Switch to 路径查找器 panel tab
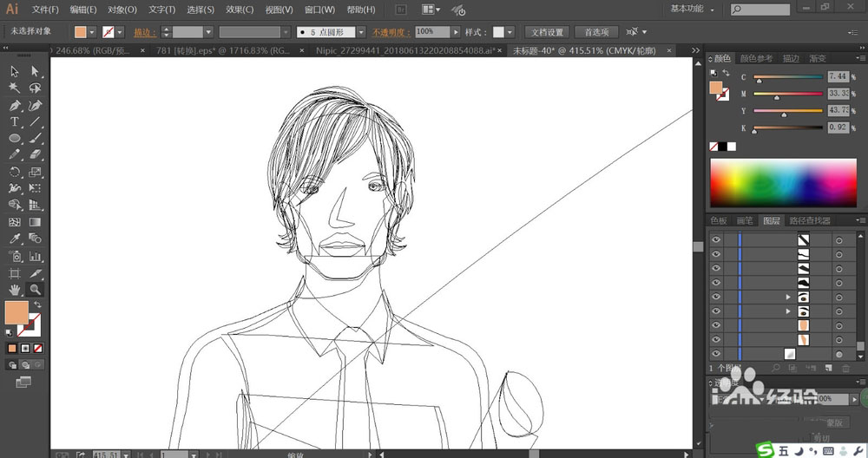This screenshot has height=458, width=868. pyautogui.click(x=809, y=220)
